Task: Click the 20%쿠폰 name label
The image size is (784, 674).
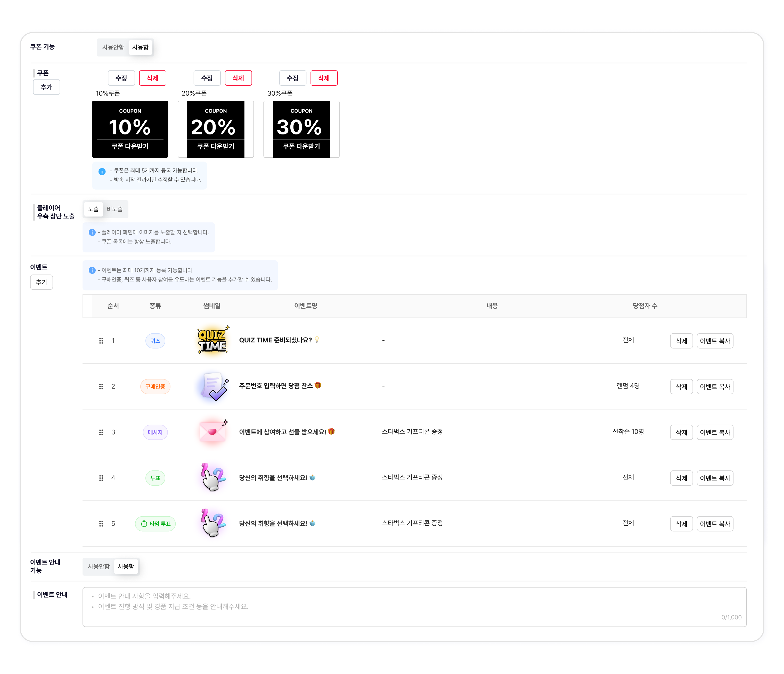Action: click(194, 93)
